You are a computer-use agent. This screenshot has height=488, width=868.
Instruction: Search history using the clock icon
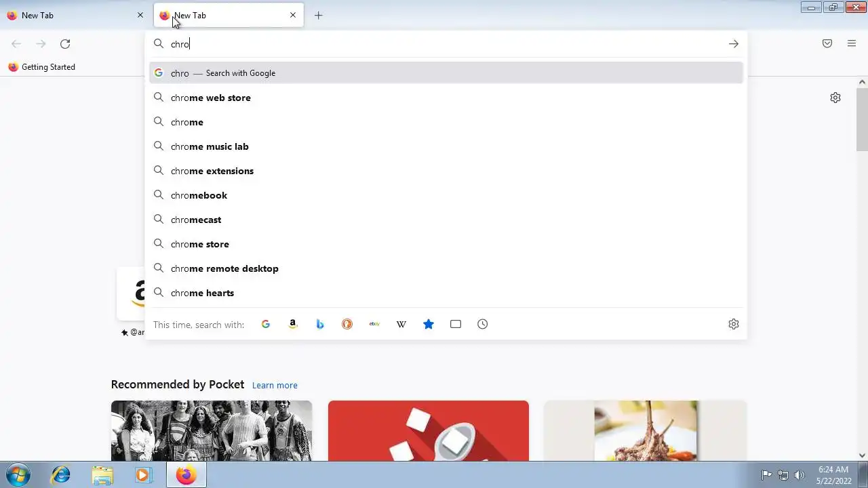click(x=483, y=324)
